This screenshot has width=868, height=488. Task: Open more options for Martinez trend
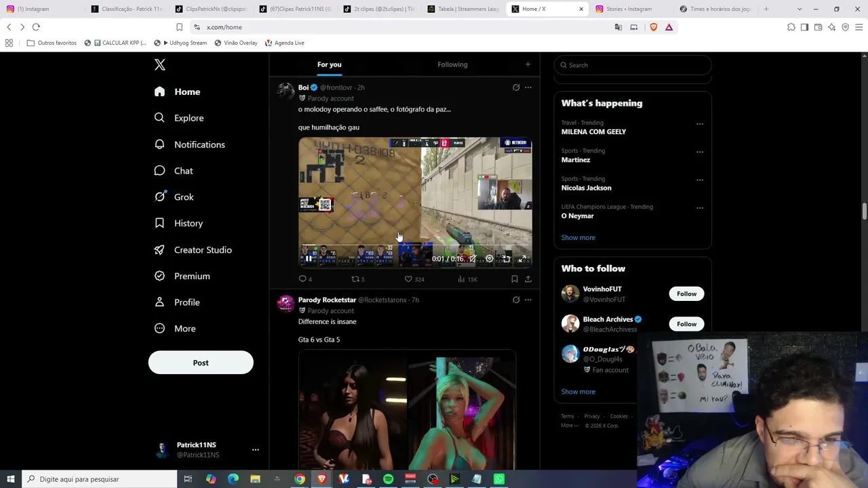(x=700, y=152)
